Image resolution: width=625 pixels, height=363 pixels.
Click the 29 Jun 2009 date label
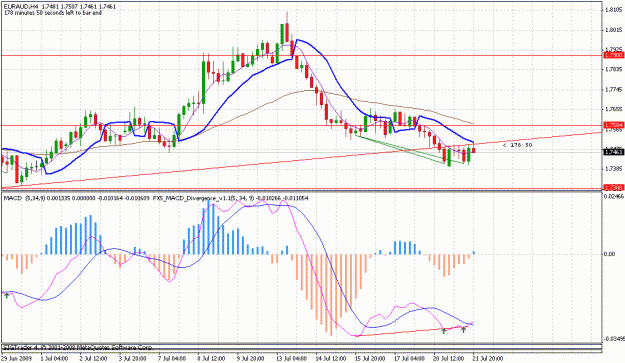[x=16, y=359]
